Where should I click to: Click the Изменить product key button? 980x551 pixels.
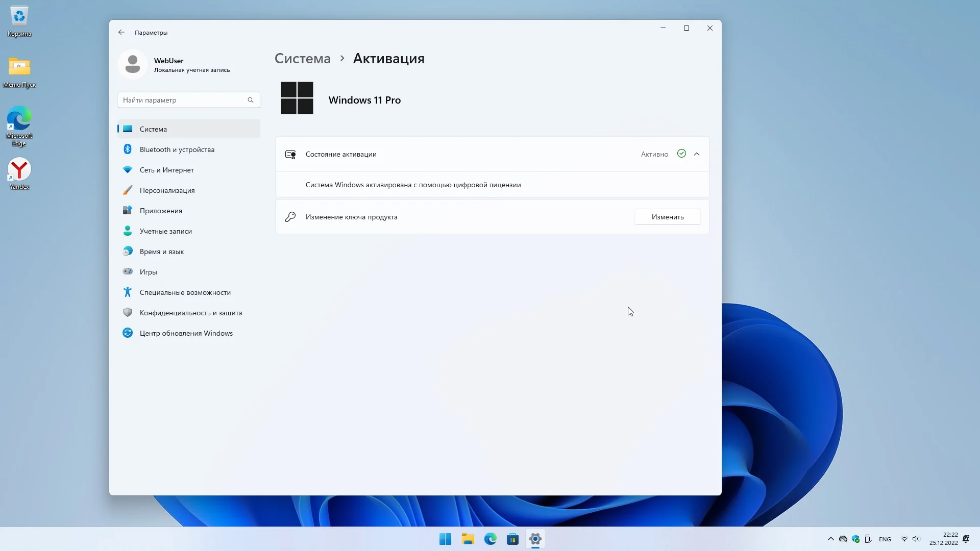(x=667, y=217)
